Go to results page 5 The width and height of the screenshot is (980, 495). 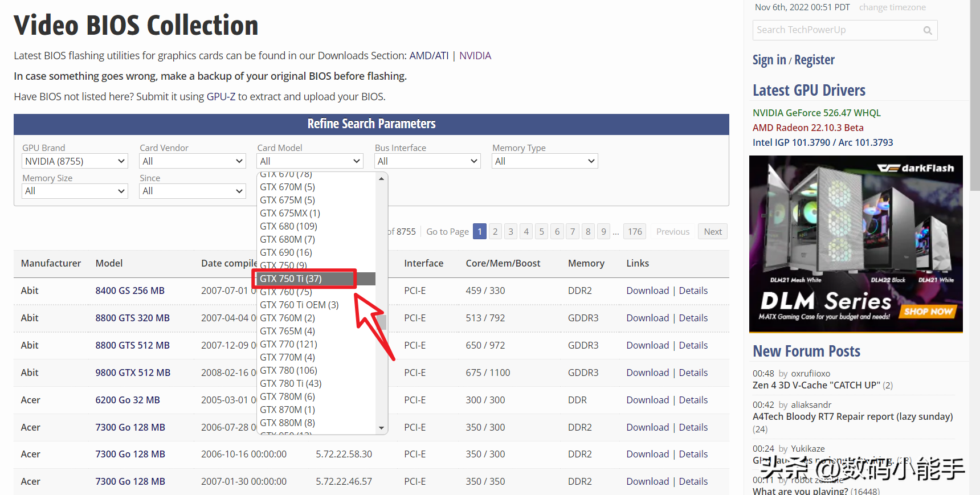(x=541, y=231)
